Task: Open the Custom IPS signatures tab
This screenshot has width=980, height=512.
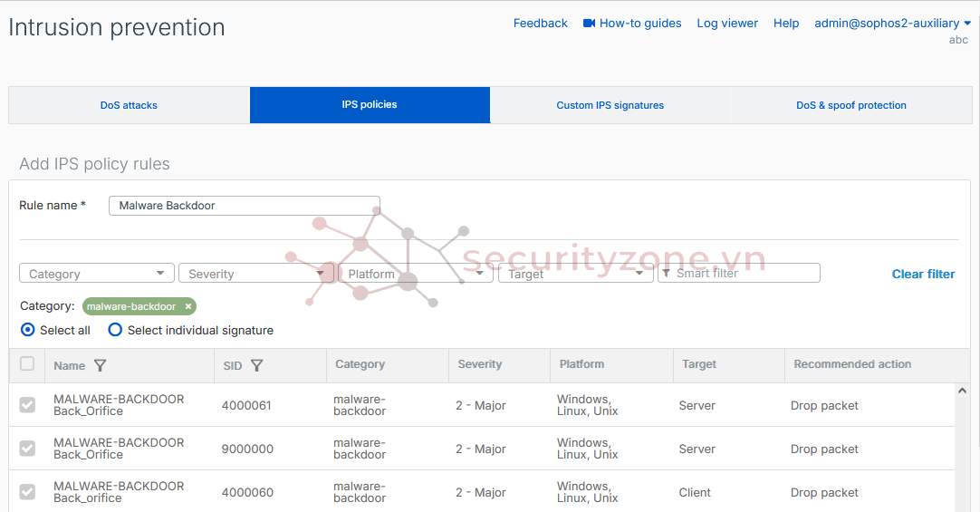Action: coord(610,105)
